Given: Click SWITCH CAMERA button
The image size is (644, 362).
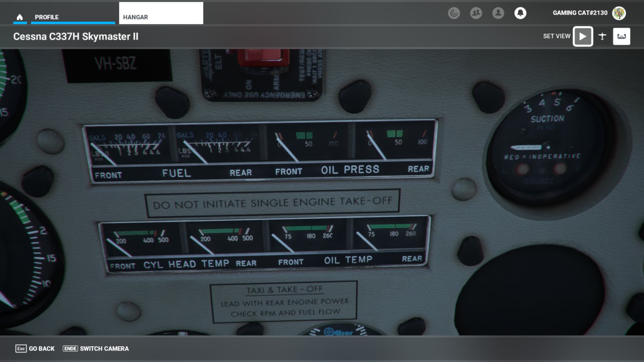Looking at the screenshot, I should point(96,349).
